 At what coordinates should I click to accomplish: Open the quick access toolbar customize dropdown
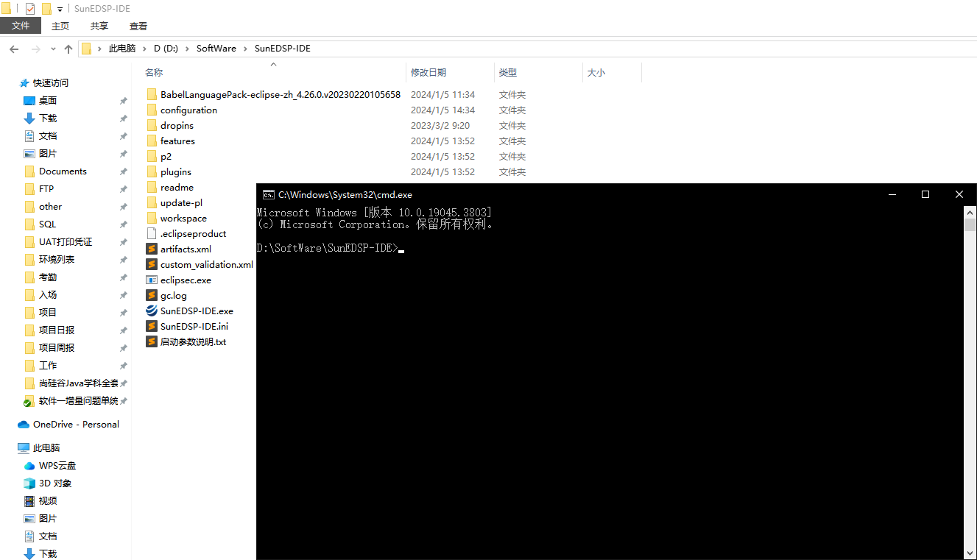[x=60, y=10]
